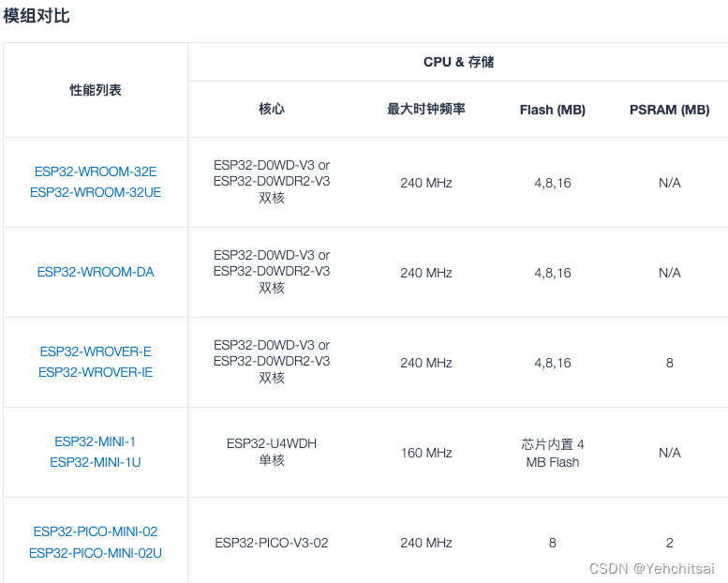Select 240 MHz in the ESP32-WROVER-E row

click(426, 363)
